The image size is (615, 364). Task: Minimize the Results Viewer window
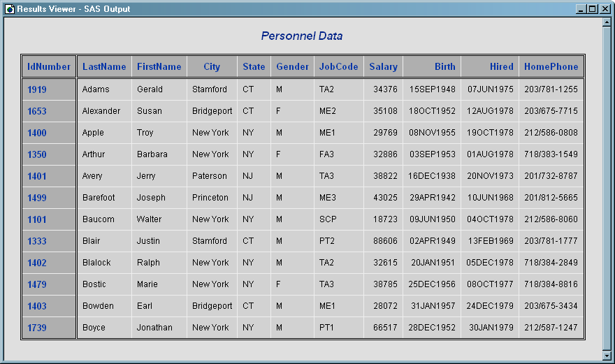click(581, 8)
